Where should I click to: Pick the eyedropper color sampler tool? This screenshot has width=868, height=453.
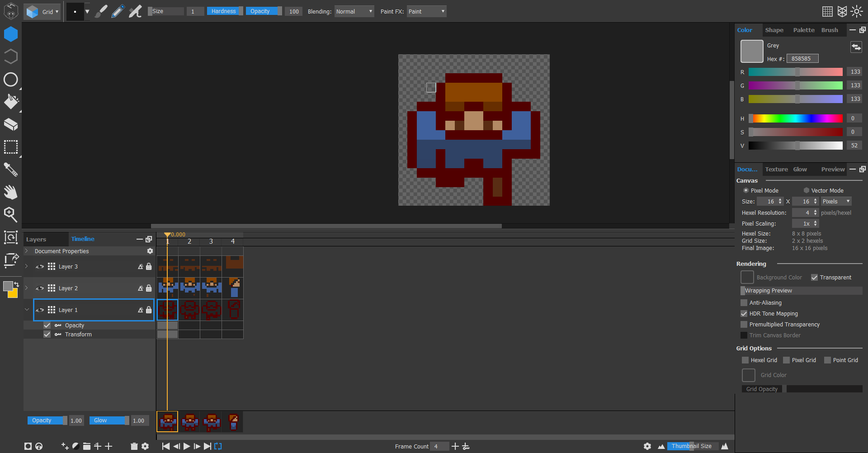click(x=11, y=170)
